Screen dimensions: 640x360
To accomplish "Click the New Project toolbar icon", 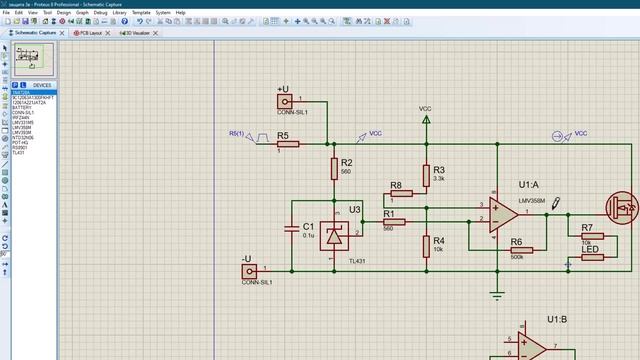I will click(8, 21).
